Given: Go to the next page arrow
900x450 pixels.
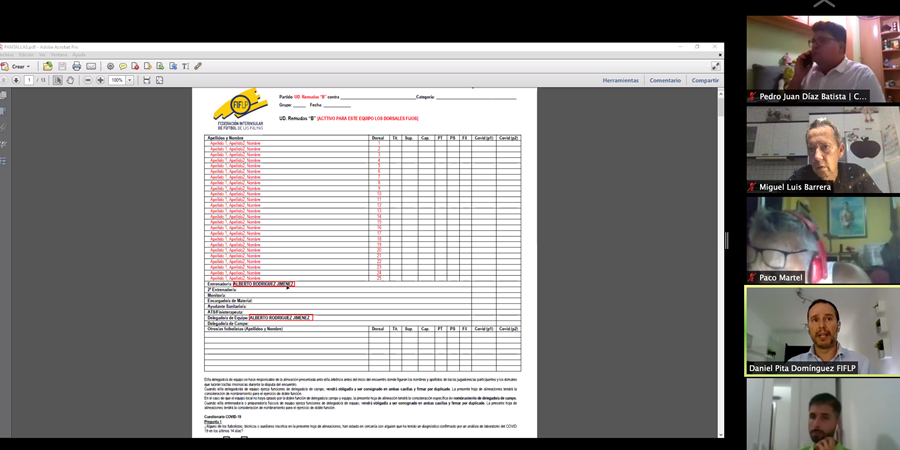Looking at the screenshot, I should [16, 80].
